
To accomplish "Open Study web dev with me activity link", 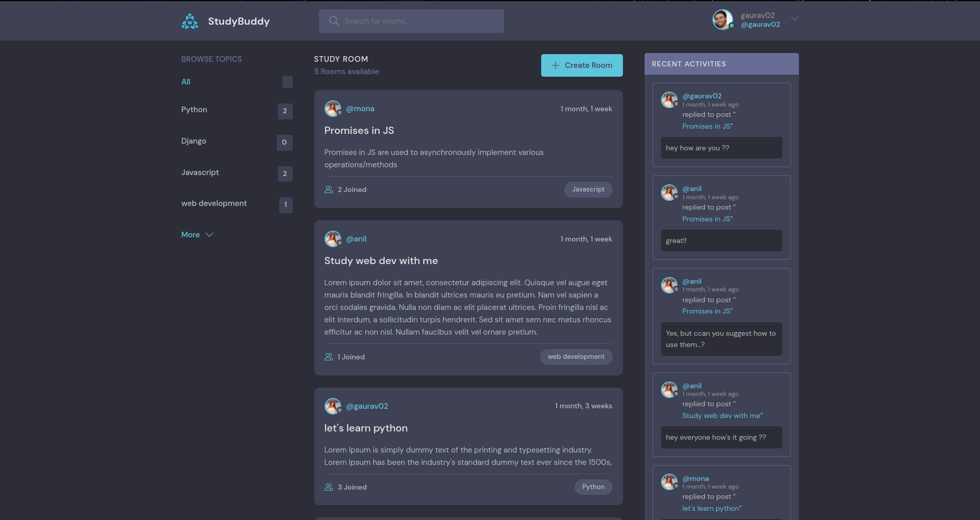I will [x=722, y=415].
